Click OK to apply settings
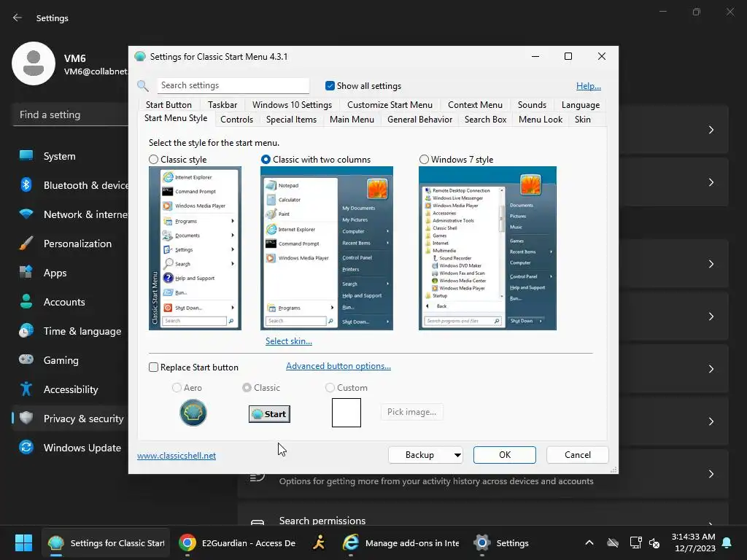 click(x=505, y=455)
